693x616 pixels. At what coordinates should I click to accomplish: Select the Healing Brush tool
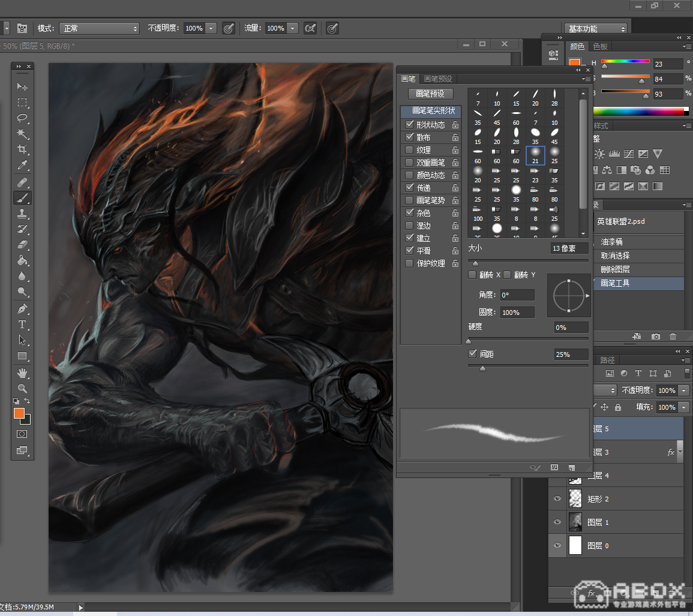coord(22,182)
